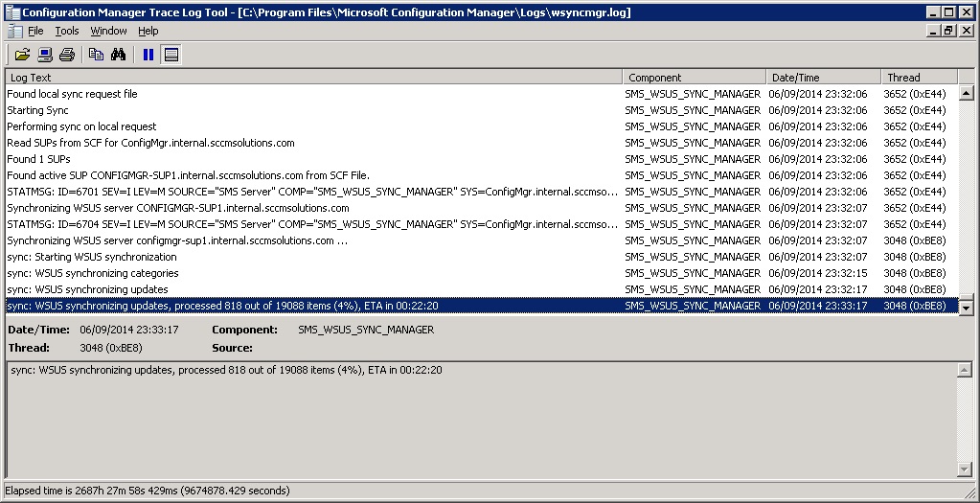Click the Open on Server computer icon
The width and height of the screenshot is (980, 503).
[45, 55]
